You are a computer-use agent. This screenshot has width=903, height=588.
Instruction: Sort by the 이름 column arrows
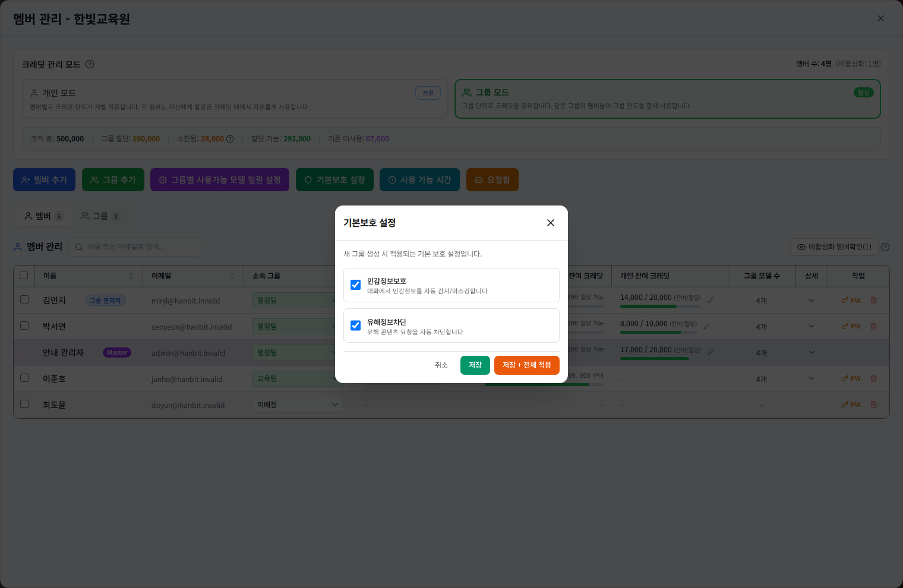coord(131,276)
